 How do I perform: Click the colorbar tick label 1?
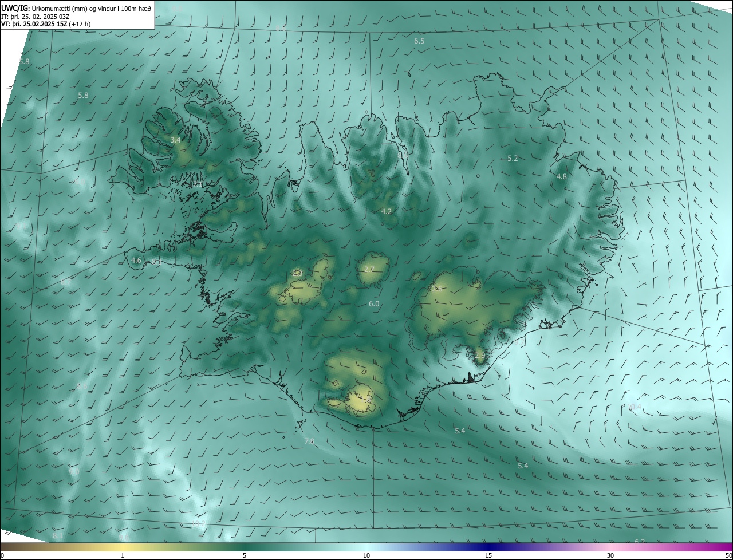coord(123,555)
